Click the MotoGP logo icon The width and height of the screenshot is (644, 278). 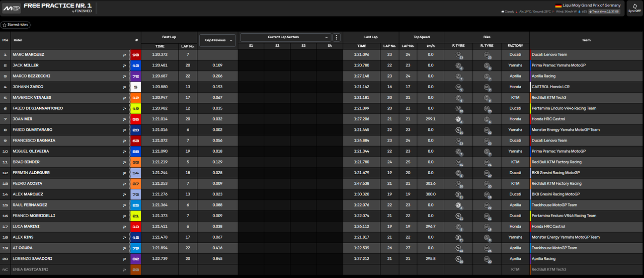pos(11,8)
